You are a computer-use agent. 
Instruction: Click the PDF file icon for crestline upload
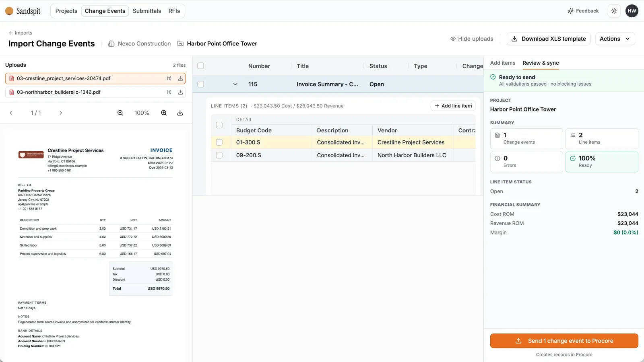12,78
